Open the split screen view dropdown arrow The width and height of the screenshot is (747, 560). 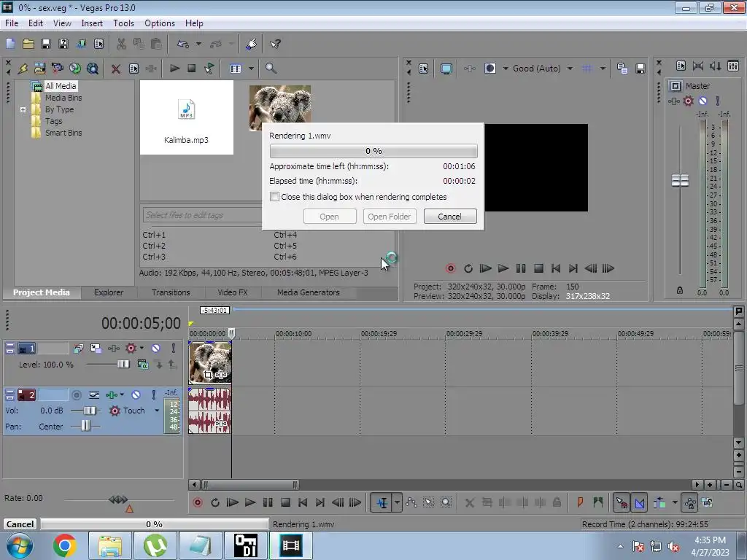[x=506, y=69]
